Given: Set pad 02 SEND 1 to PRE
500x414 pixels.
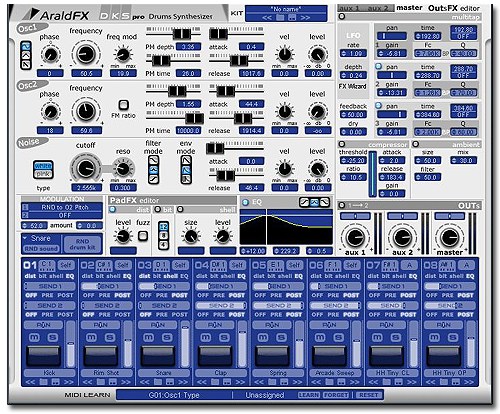Looking at the screenshot, I should point(104,295).
